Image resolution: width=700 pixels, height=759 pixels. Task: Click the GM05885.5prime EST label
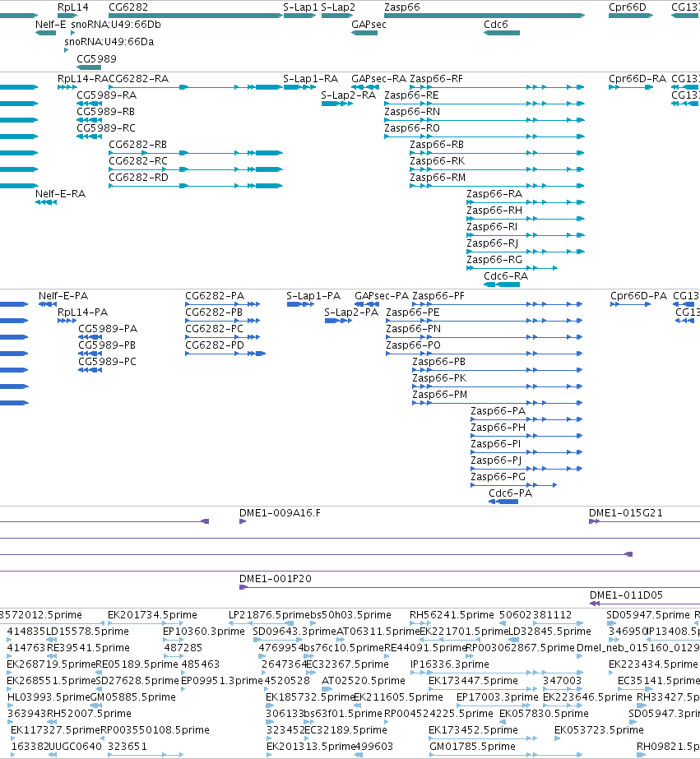(x=133, y=697)
